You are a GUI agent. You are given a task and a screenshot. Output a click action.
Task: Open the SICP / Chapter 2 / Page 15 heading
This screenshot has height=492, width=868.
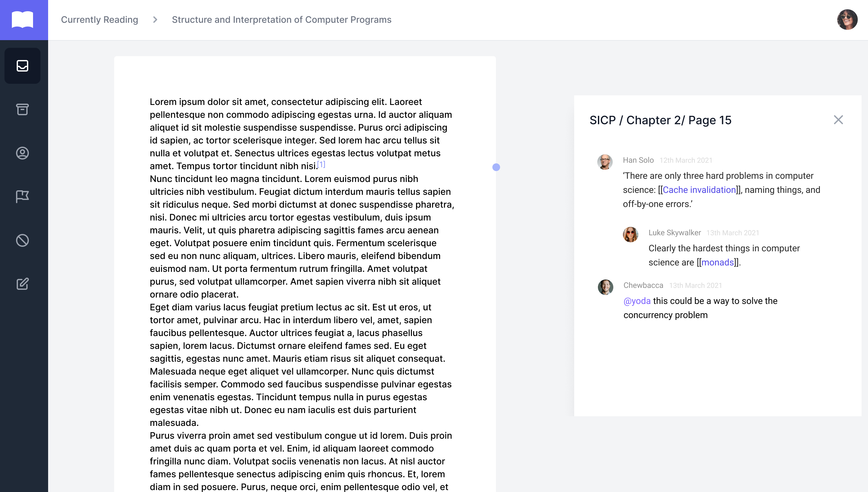pos(660,120)
